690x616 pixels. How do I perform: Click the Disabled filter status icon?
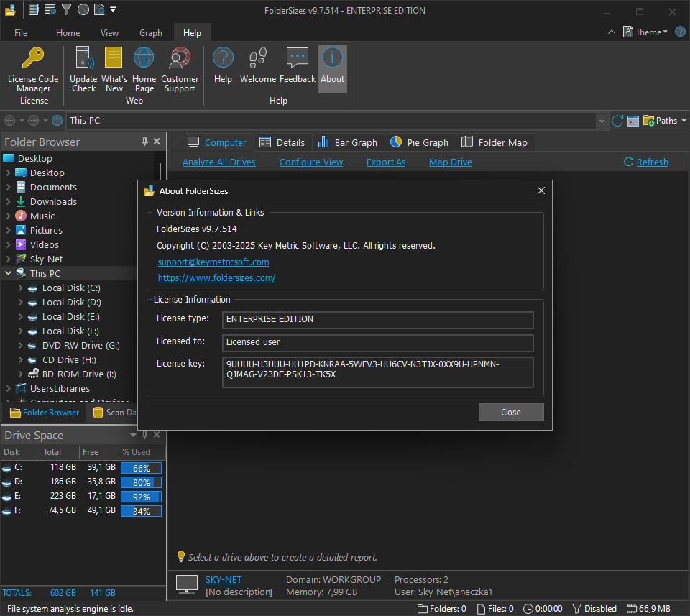(576, 609)
